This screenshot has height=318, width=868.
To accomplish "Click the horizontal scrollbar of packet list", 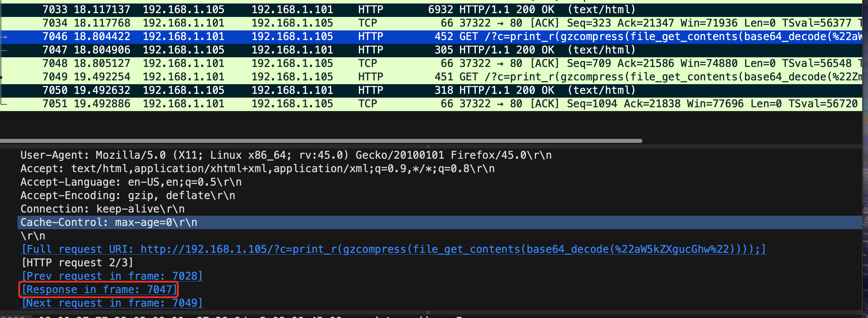I will pos(320,141).
